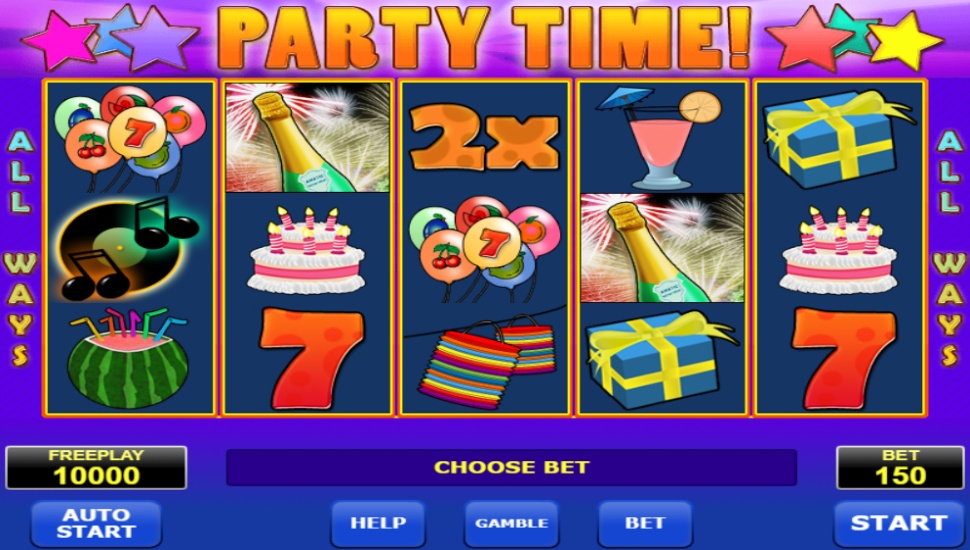Select the pink cocktail glass symbol

pyautogui.click(x=659, y=138)
